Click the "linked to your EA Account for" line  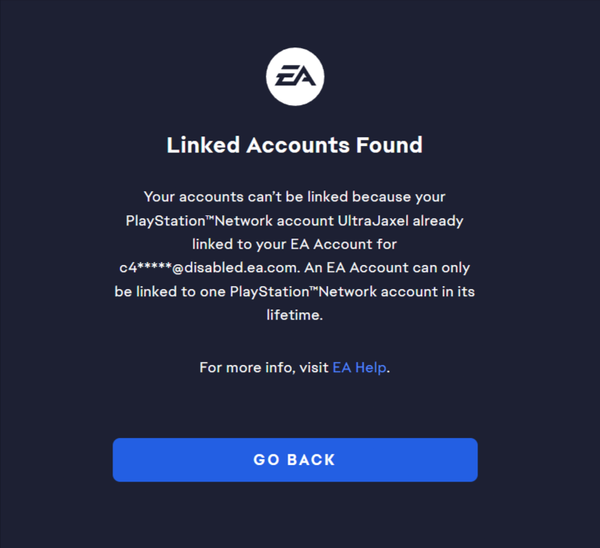point(295,244)
